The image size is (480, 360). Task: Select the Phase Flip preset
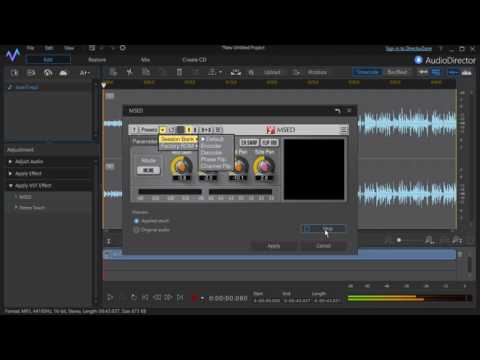213,159
